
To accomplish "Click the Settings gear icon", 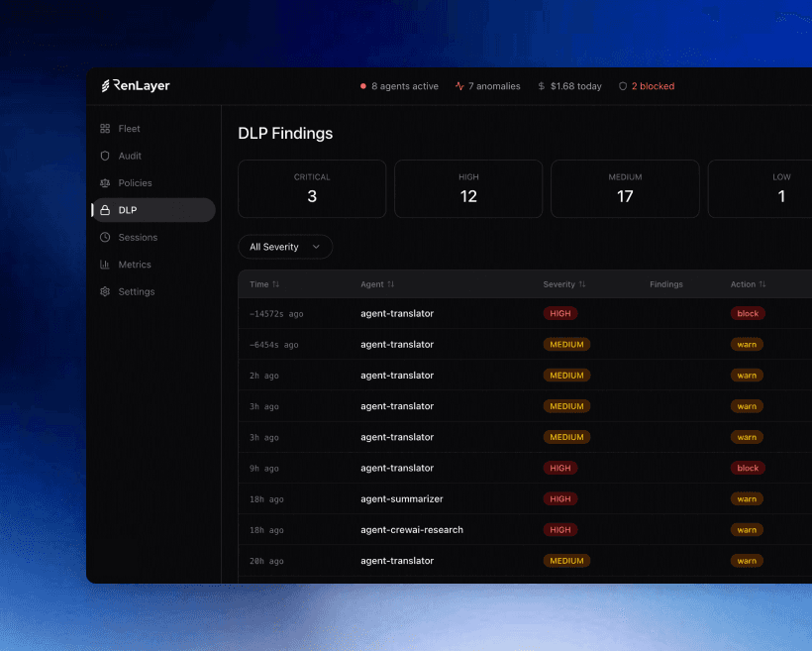I will coord(103,291).
